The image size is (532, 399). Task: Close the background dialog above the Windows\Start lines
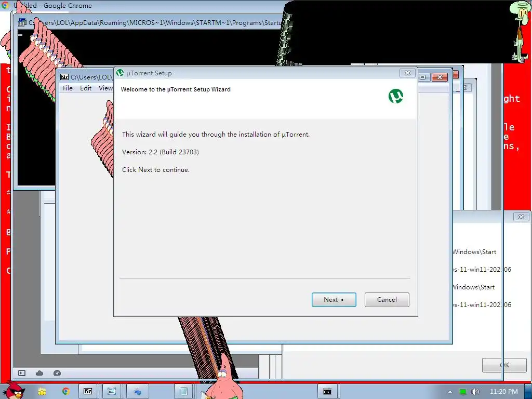[x=521, y=217]
